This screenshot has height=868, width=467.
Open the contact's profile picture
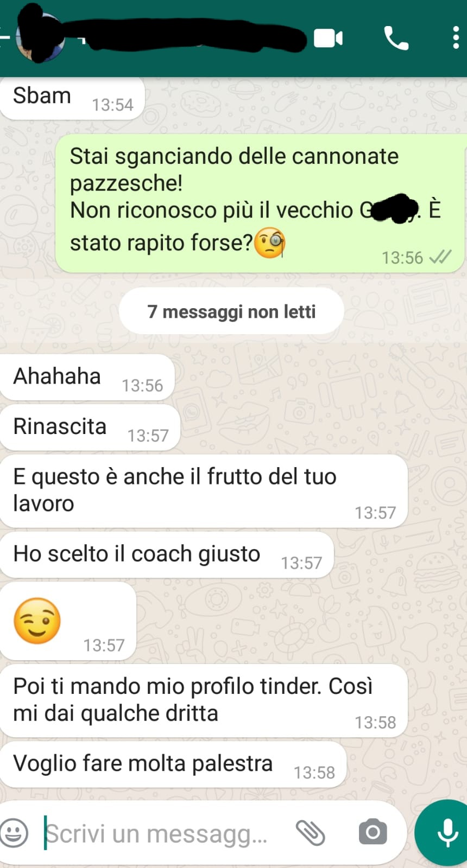click(x=40, y=37)
